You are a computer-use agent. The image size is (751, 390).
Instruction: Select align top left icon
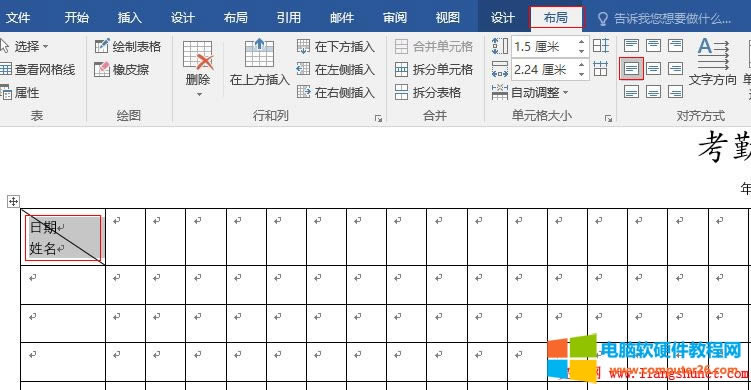[x=631, y=46]
